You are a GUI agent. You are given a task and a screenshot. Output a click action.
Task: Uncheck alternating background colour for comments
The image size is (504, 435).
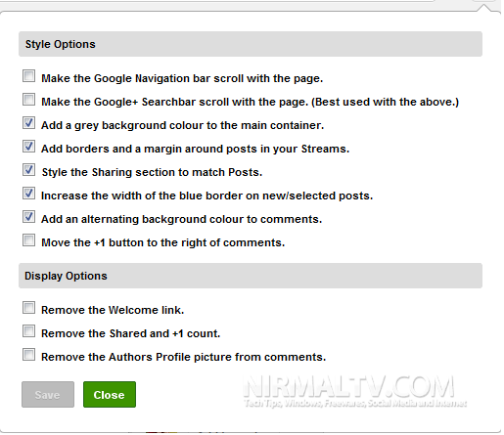click(x=28, y=217)
